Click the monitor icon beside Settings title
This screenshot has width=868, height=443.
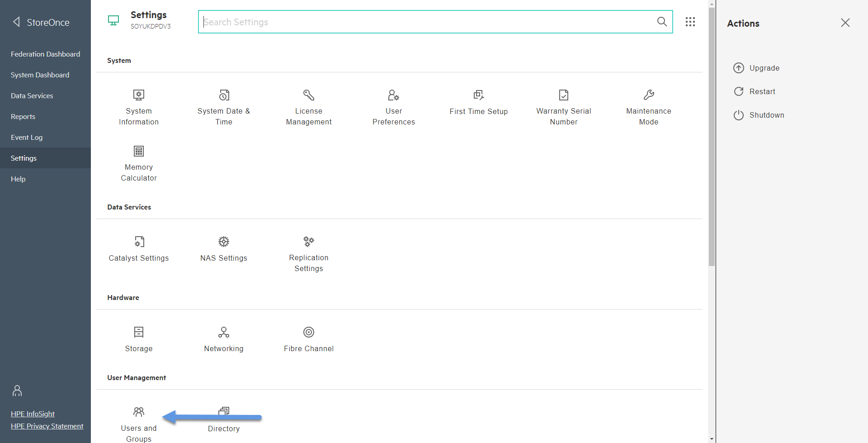(x=113, y=20)
